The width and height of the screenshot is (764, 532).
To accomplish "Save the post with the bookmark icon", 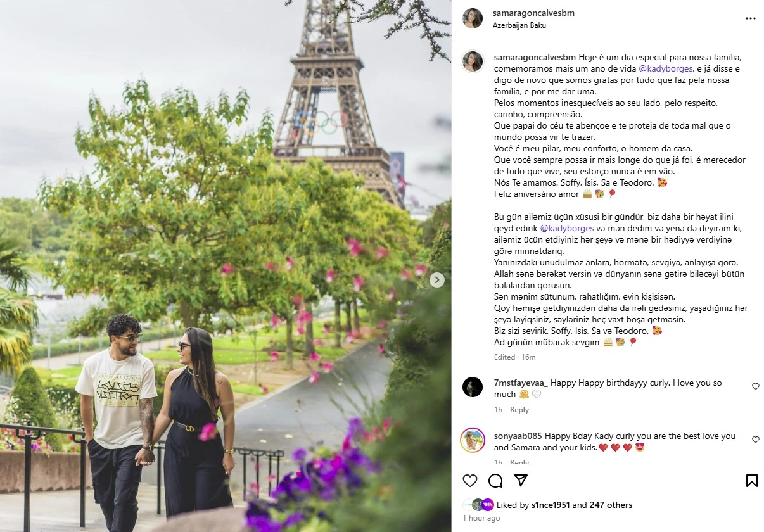I will 751,481.
